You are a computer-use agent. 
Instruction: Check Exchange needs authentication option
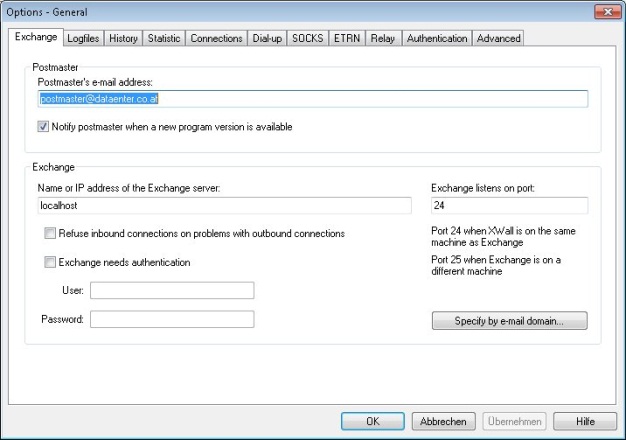(50, 262)
